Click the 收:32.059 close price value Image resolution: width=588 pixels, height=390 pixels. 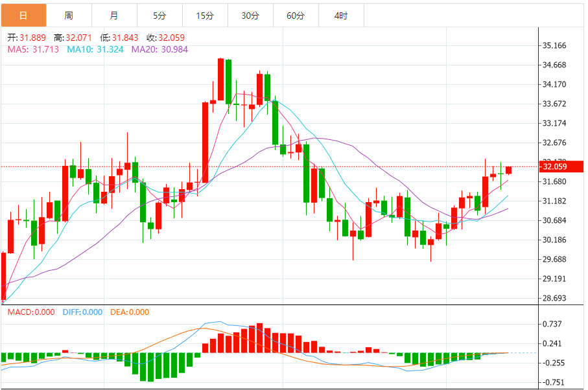pos(165,38)
